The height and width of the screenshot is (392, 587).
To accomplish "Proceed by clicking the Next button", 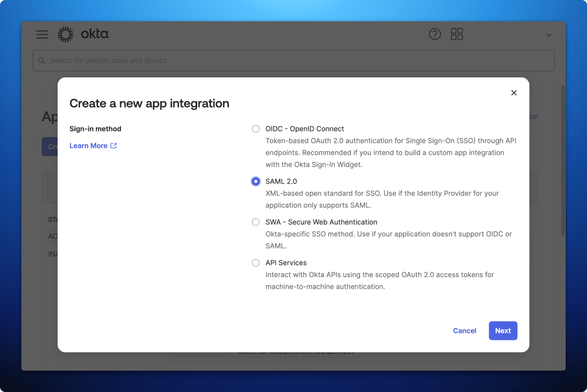I will [503, 330].
